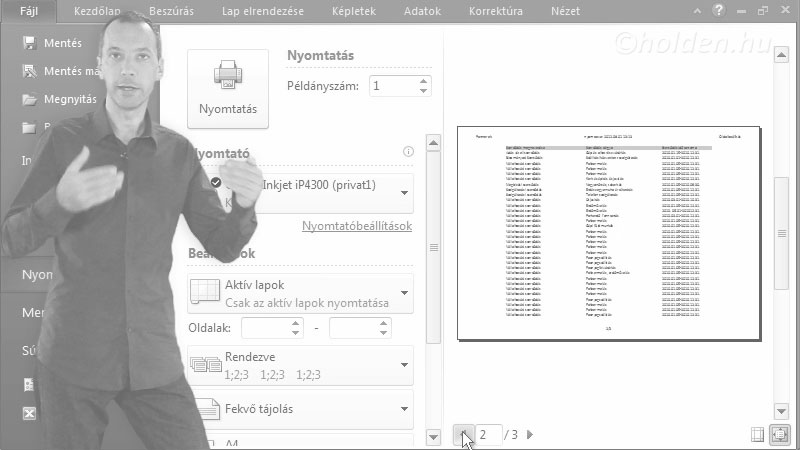The height and width of the screenshot is (450, 800).
Task: Go to next preview page arrow
Action: click(530, 435)
